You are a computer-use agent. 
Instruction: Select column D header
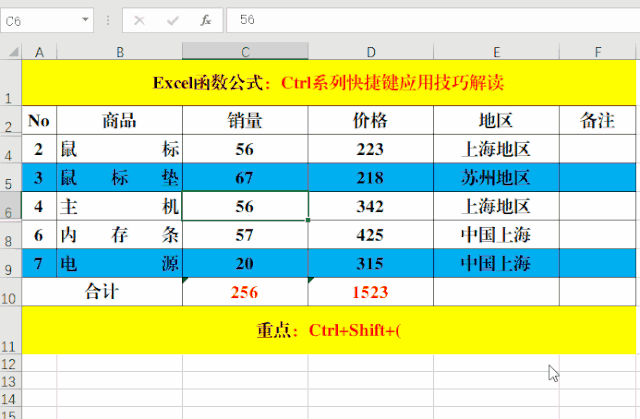[x=371, y=52]
